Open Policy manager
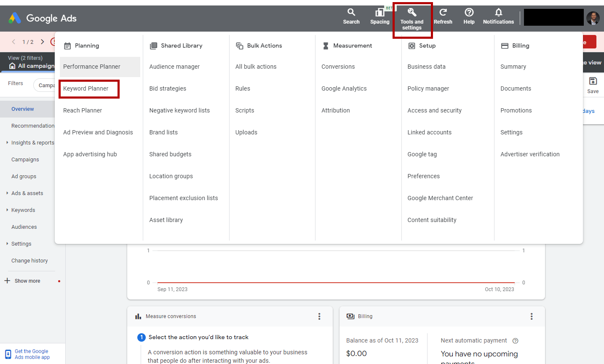This screenshot has height=364, width=604. 428,88
